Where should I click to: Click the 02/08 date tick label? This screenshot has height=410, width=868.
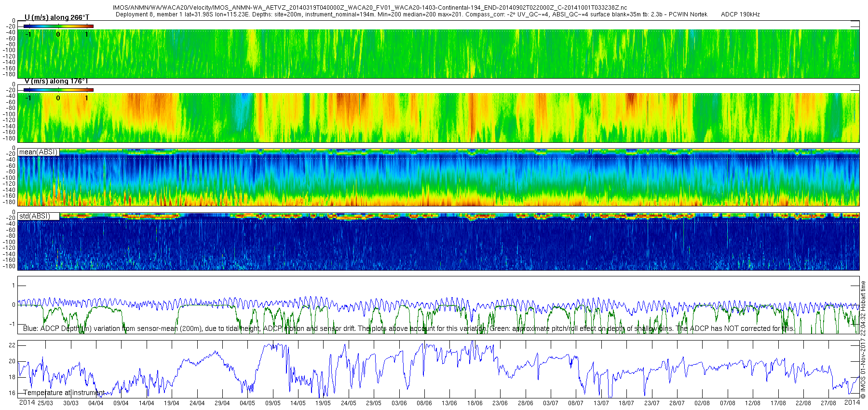coord(702,403)
